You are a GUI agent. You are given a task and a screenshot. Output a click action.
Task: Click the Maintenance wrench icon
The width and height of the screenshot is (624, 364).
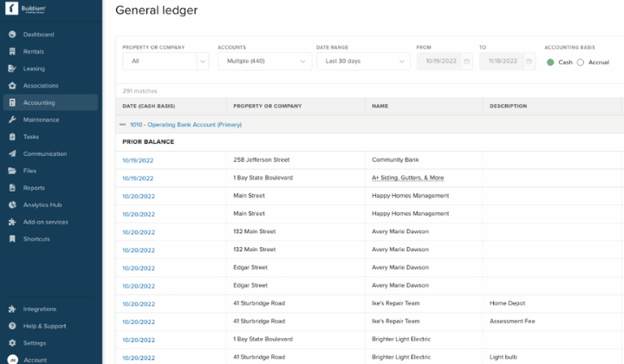point(12,120)
